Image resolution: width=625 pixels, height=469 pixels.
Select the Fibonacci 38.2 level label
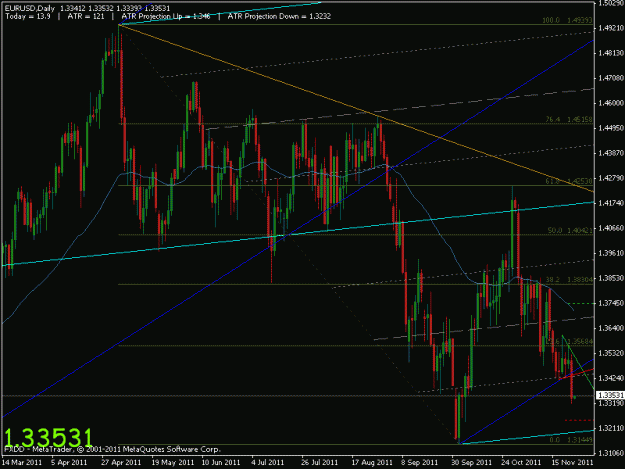569,280
